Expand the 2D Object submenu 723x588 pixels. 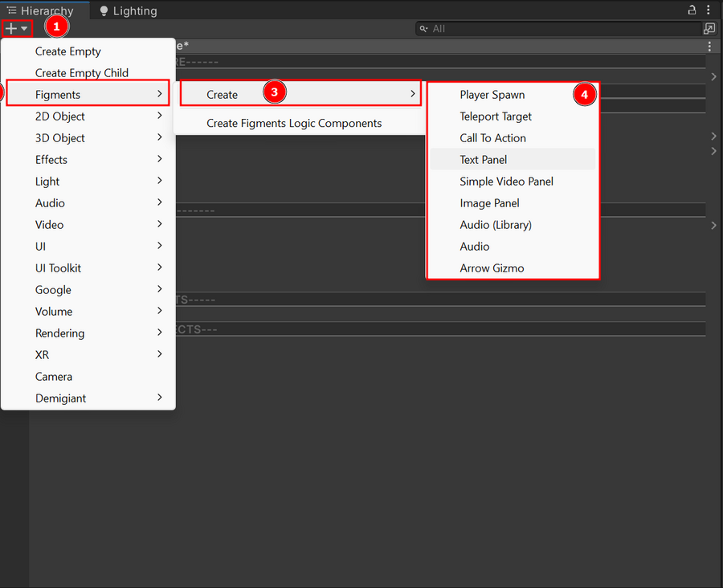(x=88, y=116)
